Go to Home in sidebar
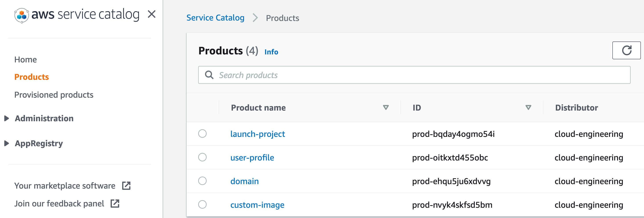Image resolution: width=644 pixels, height=218 pixels. pyautogui.click(x=26, y=60)
